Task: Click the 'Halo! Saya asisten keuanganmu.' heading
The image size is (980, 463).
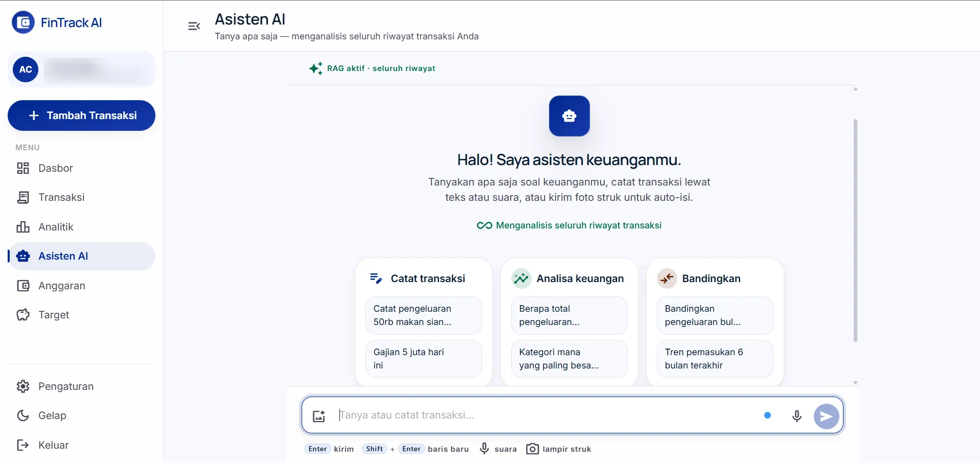Action: 569,160
